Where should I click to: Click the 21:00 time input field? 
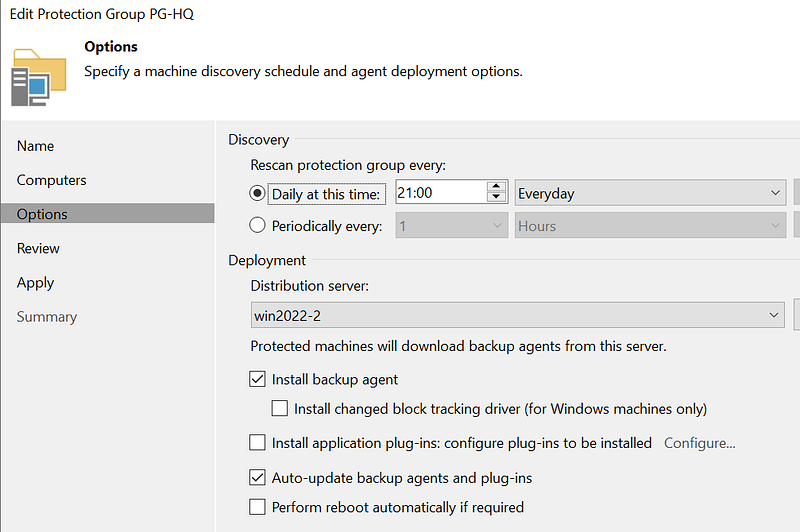coord(438,193)
